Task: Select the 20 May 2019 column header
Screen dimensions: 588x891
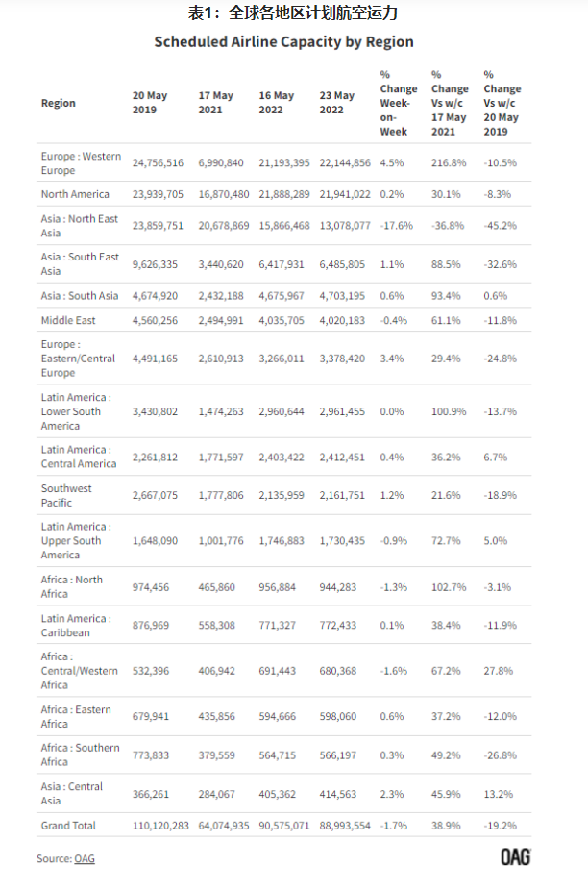Action: point(150,103)
